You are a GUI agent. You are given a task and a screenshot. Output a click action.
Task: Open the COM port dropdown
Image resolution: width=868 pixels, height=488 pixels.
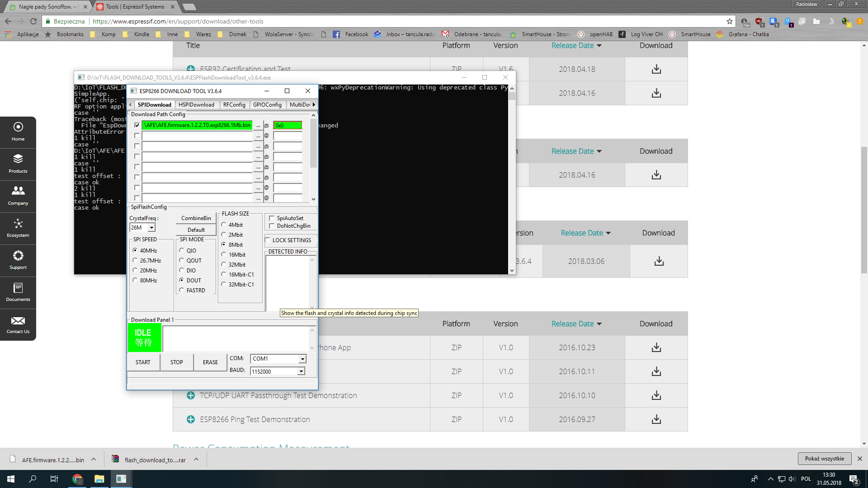coord(302,359)
